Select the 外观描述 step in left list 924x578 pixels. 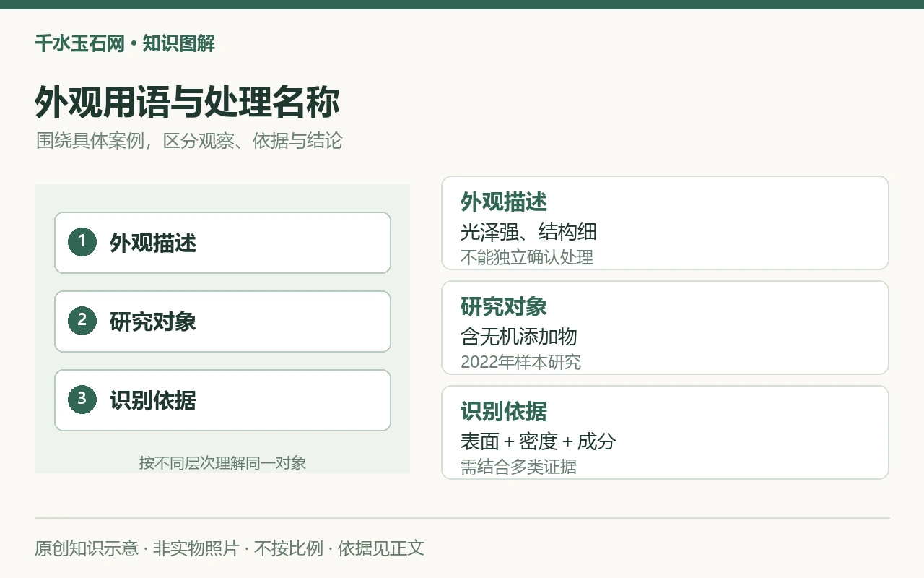[222, 243]
